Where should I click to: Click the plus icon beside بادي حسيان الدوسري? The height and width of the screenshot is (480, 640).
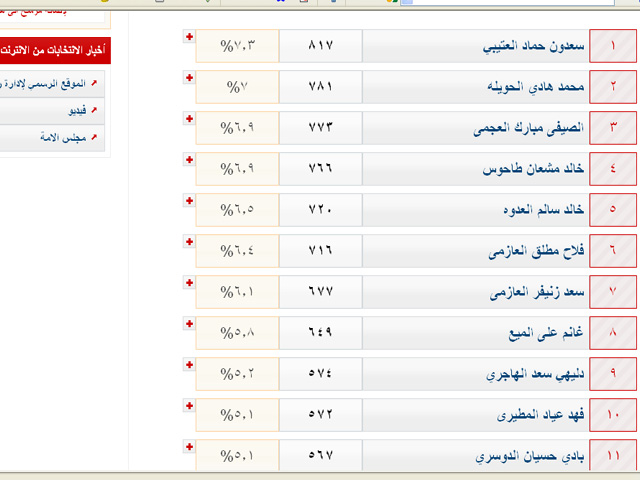point(189,447)
